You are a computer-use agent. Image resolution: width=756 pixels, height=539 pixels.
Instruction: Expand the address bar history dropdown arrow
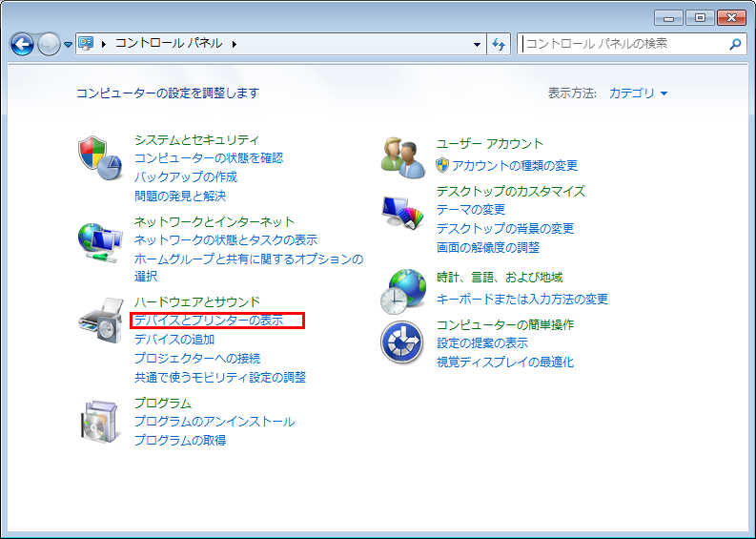point(478,44)
